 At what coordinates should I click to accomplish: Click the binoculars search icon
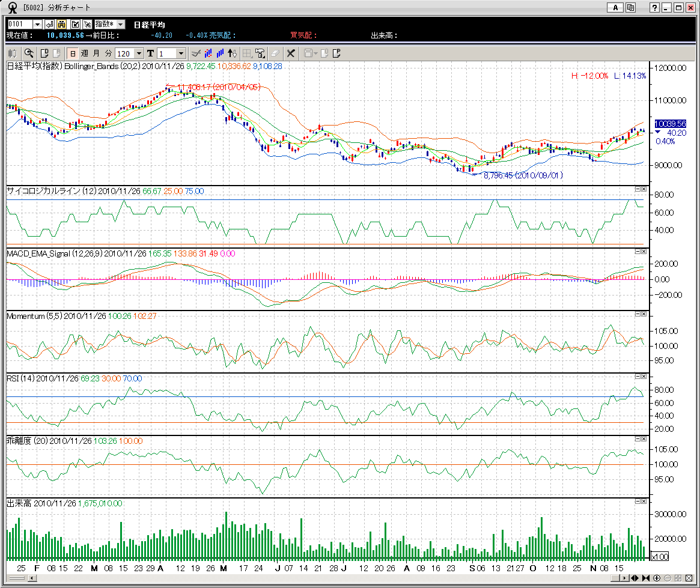point(62,24)
